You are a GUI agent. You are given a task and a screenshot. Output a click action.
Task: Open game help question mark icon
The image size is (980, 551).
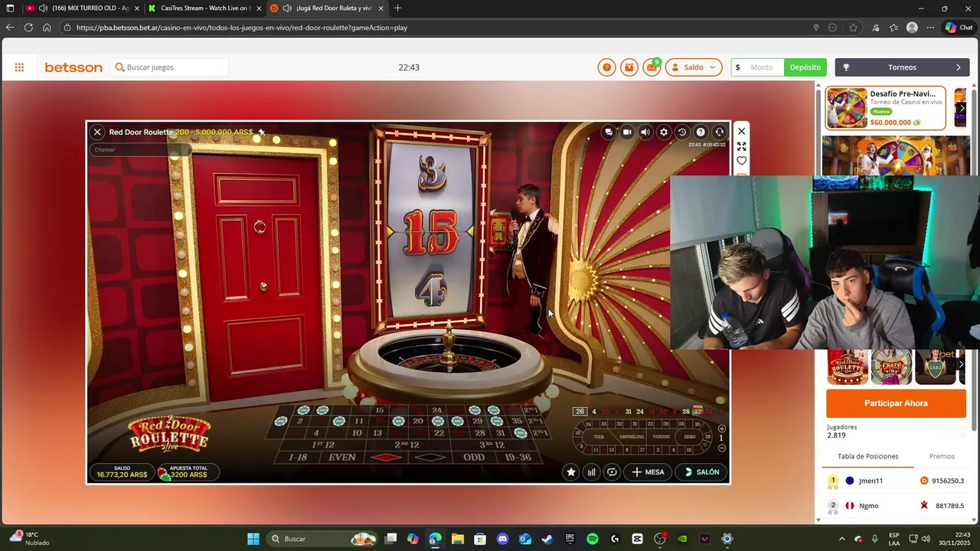tap(701, 132)
